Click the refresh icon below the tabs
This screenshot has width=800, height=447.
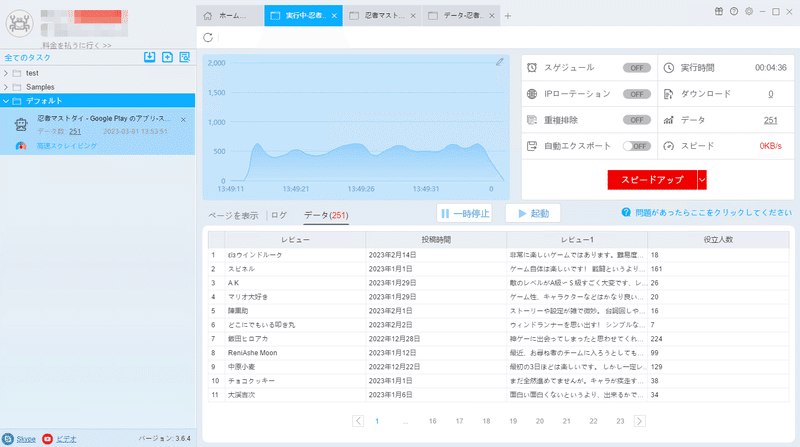coord(208,37)
